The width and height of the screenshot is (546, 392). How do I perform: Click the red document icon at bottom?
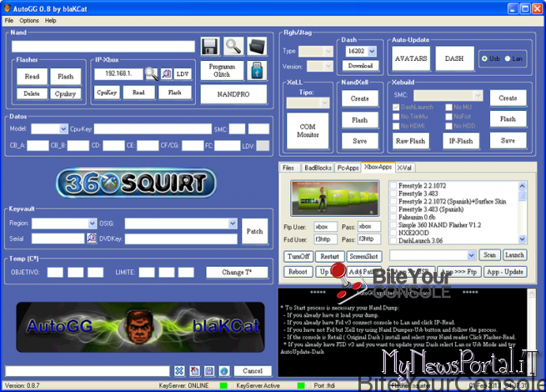tap(195, 371)
